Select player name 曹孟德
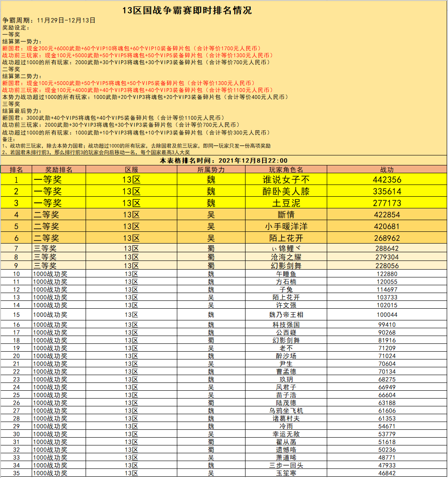 tap(286, 371)
